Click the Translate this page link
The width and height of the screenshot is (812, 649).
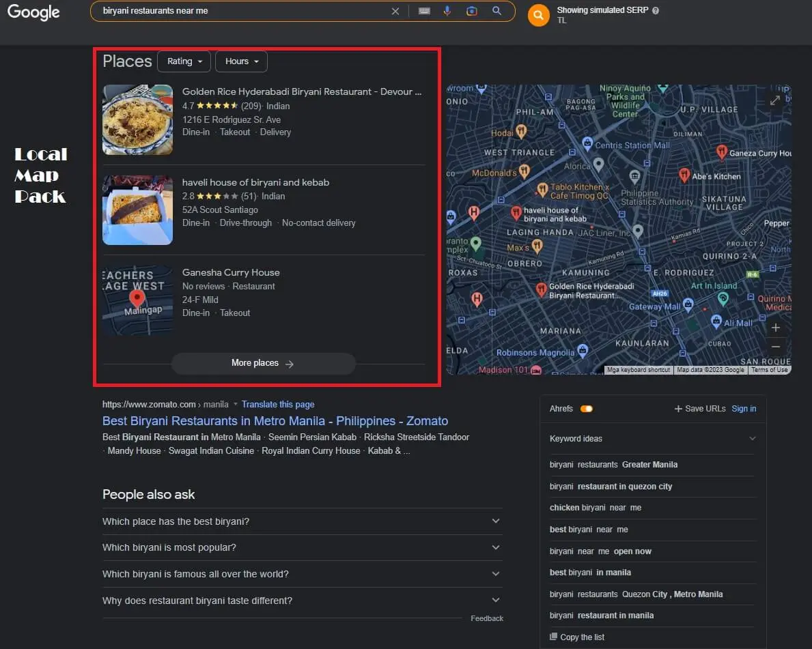tap(277, 404)
